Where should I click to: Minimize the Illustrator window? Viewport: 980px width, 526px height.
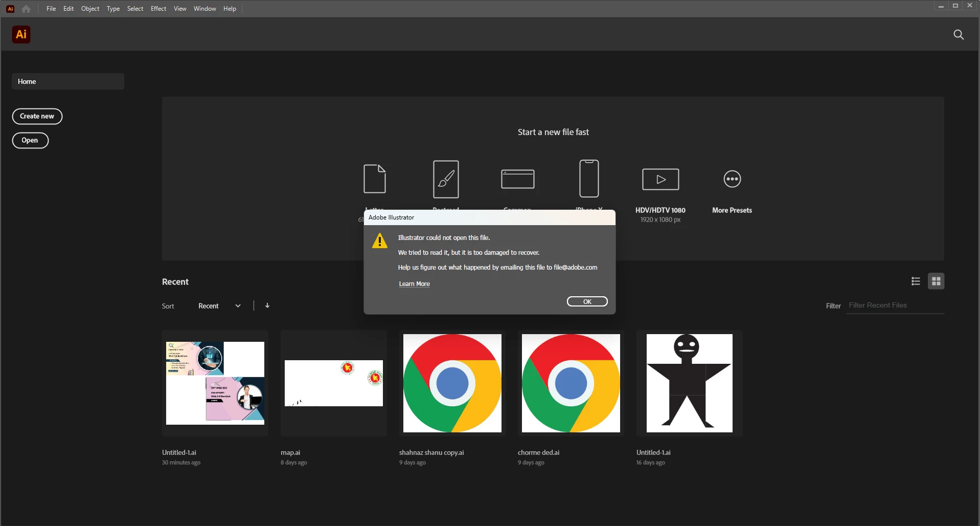pyautogui.click(x=941, y=6)
